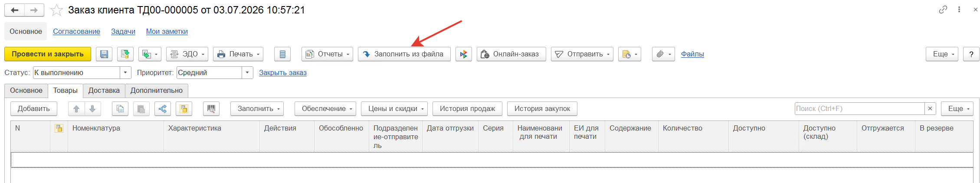
Task: Go to the Согласование link
Action: click(x=76, y=31)
